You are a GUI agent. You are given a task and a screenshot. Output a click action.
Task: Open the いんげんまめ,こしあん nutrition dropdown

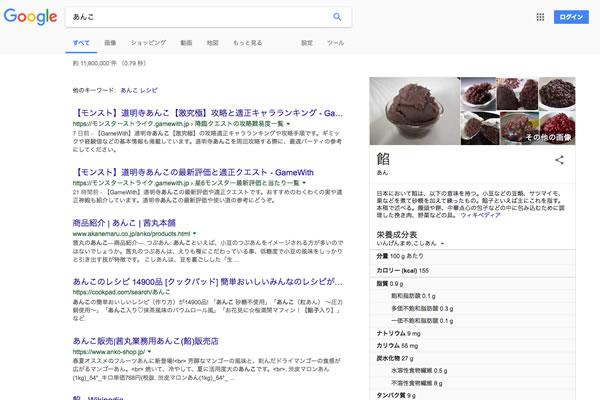(410, 243)
